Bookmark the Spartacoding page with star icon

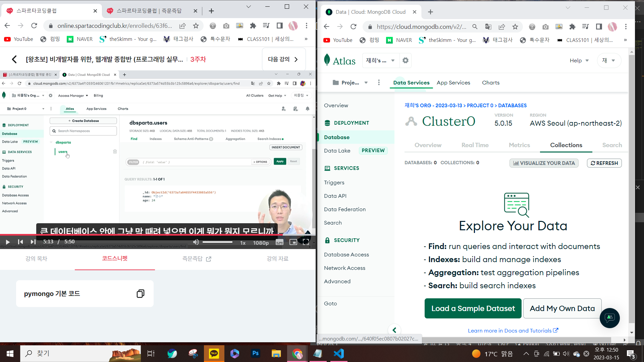pyautogui.click(x=196, y=26)
